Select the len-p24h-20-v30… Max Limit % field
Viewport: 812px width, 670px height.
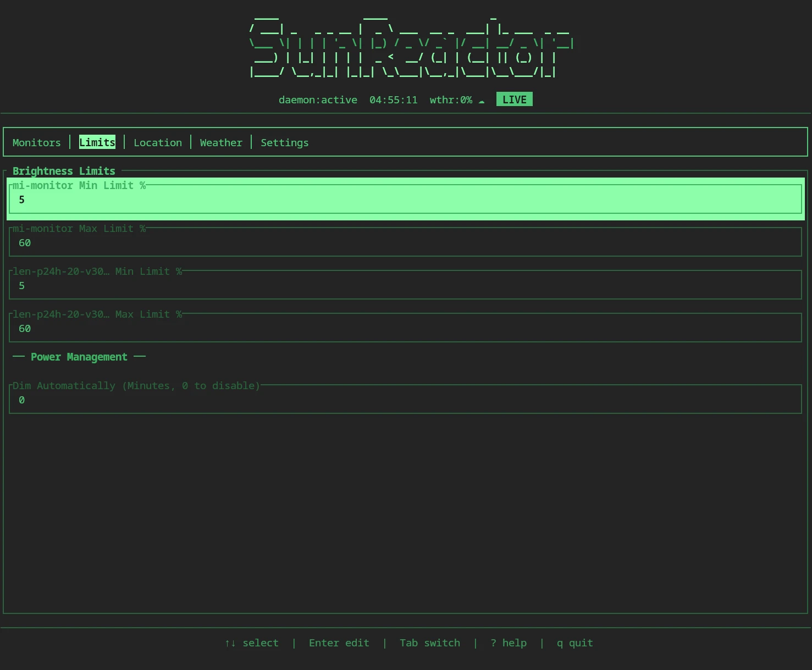click(x=406, y=328)
